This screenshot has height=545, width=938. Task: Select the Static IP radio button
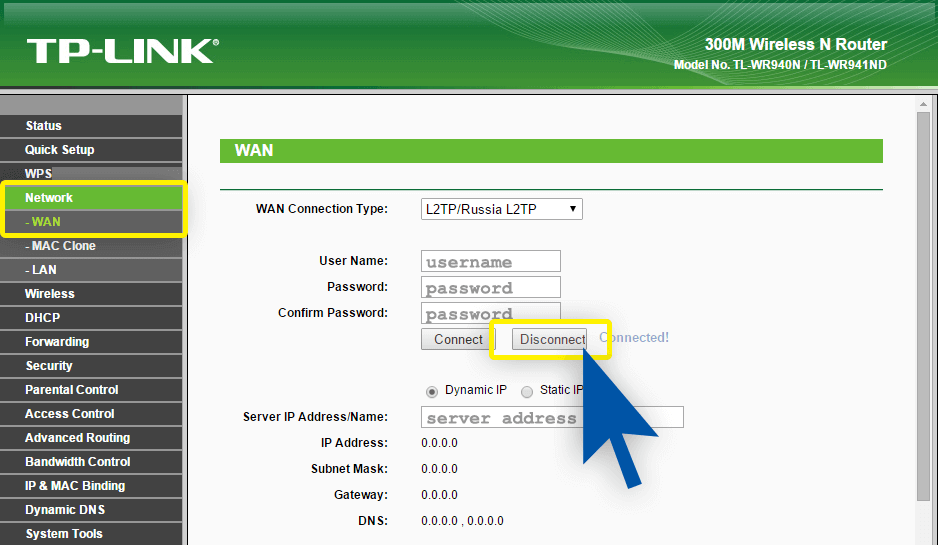[527, 392]
